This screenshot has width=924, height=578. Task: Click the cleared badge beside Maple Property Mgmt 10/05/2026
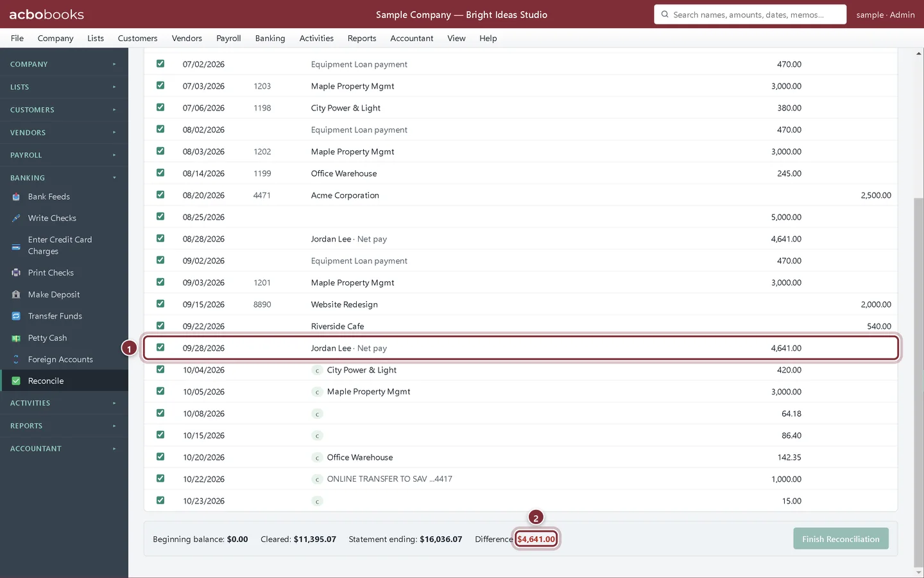tap(317, 392)
